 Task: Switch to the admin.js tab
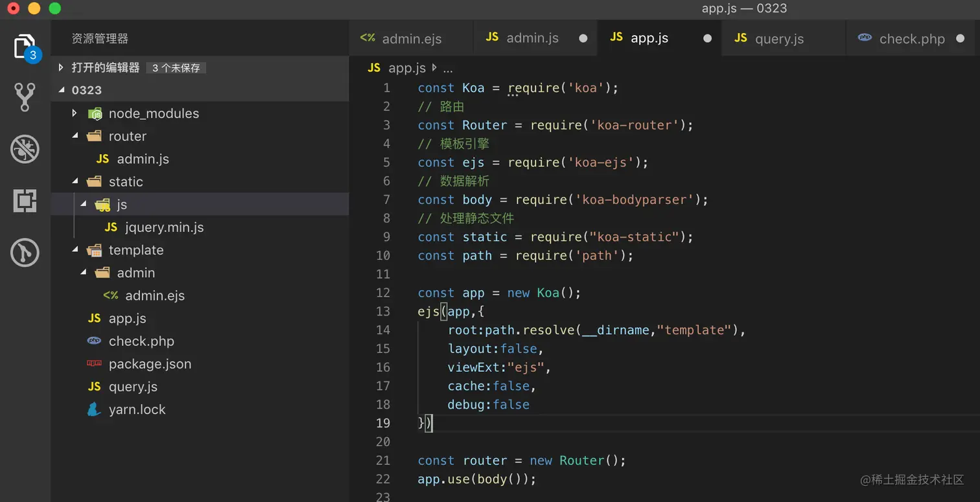click(x=535, y=38)
